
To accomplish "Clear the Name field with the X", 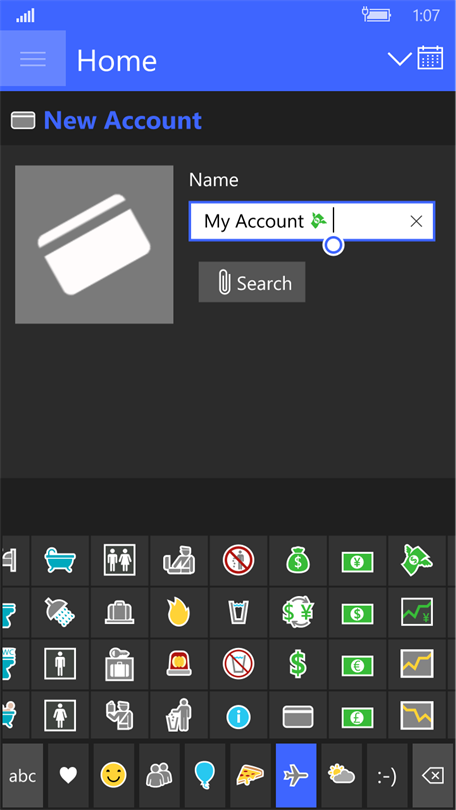I will [x=416, y=222].
